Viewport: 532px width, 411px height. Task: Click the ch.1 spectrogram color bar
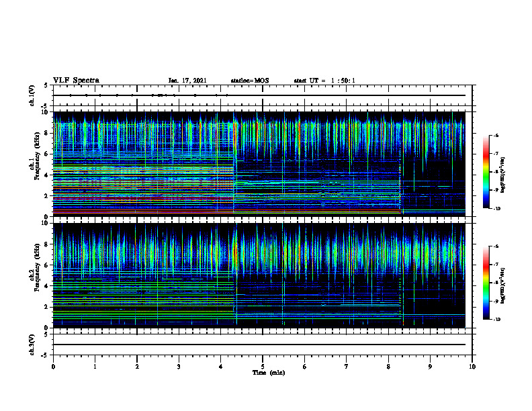coord(486,172)
